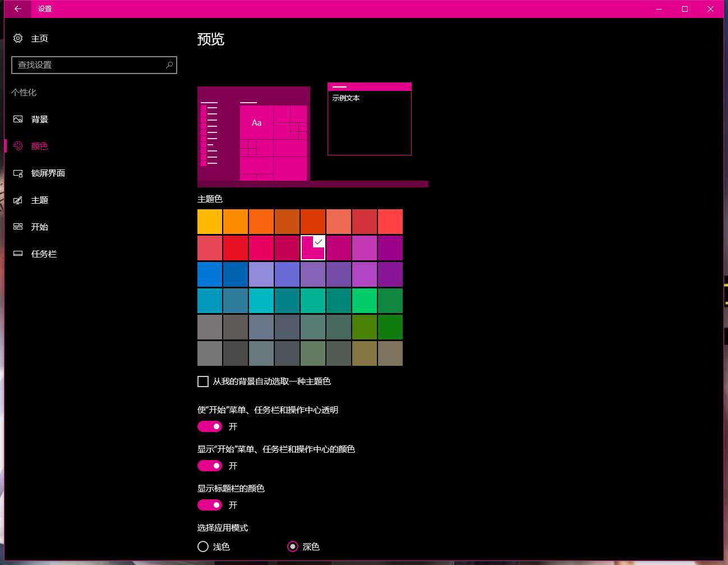Click the 锁屏界面 monitor icon
The width and height of the screenshot is (728, 565).
18,173
